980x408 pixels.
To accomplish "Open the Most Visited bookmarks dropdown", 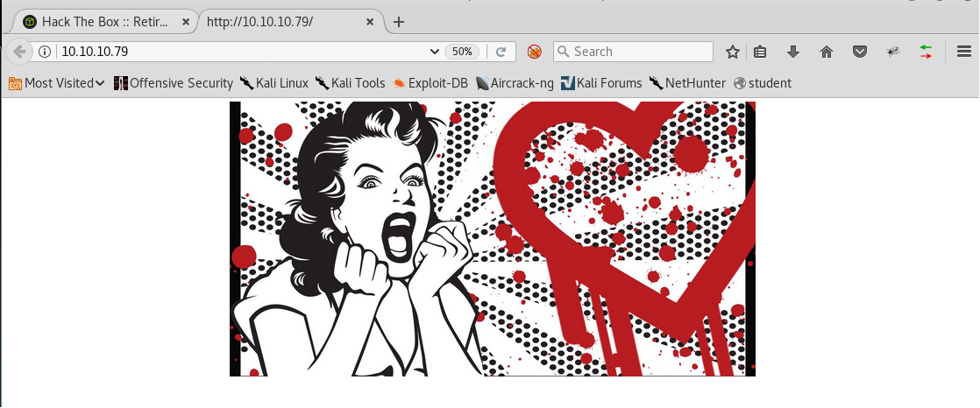I will tap(57, 83).
